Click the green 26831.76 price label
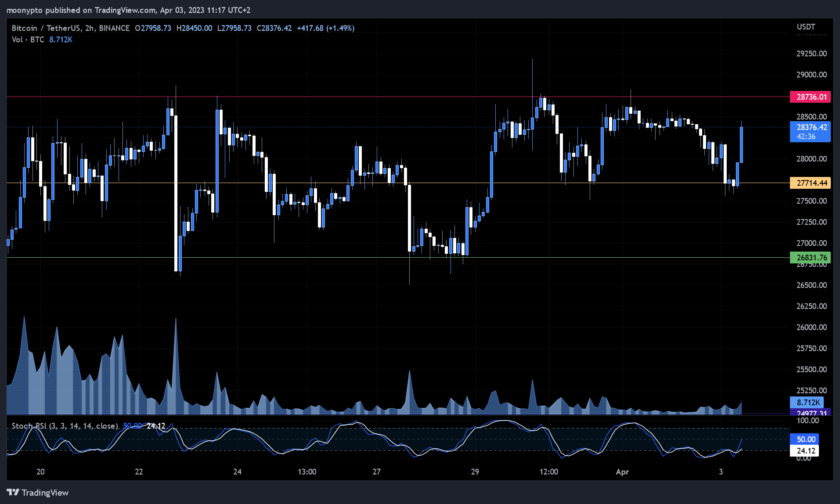The image size is (840, 504). click(810, 257)
